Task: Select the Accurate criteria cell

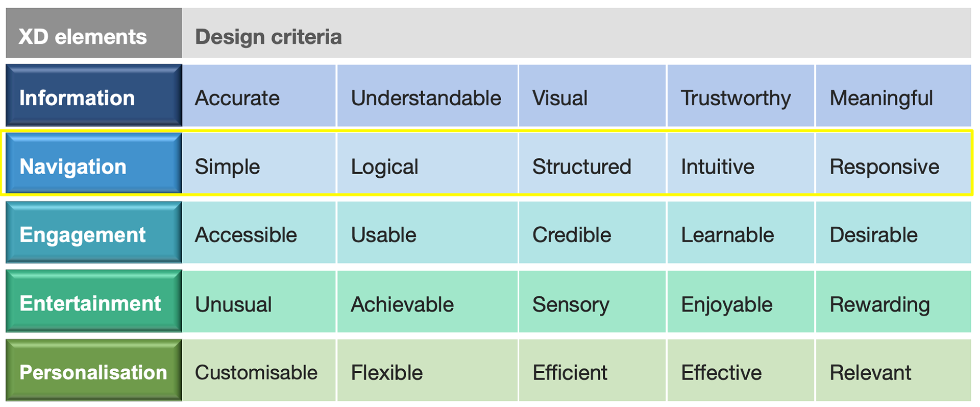Action: (259, 95)
